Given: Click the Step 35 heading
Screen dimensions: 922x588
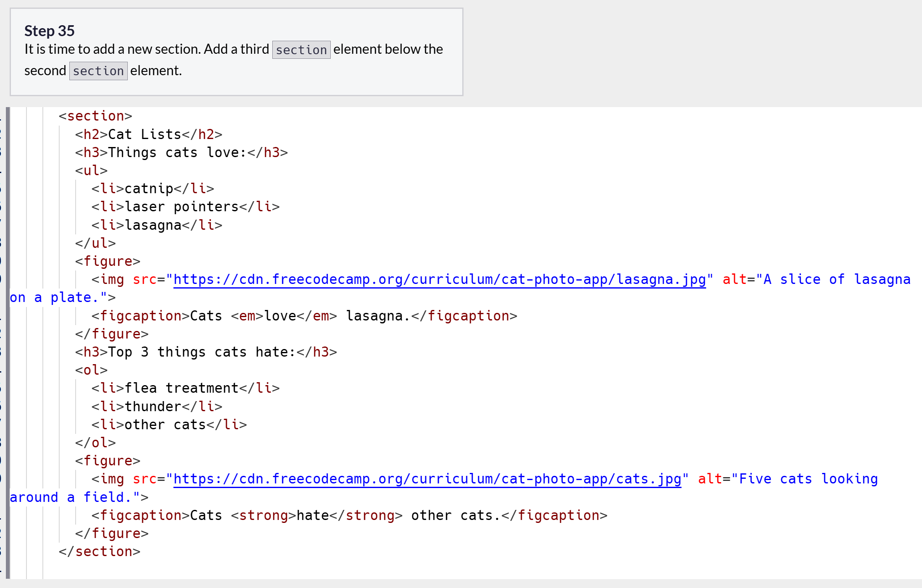Looking at the screenshot, I should [49, 31].
